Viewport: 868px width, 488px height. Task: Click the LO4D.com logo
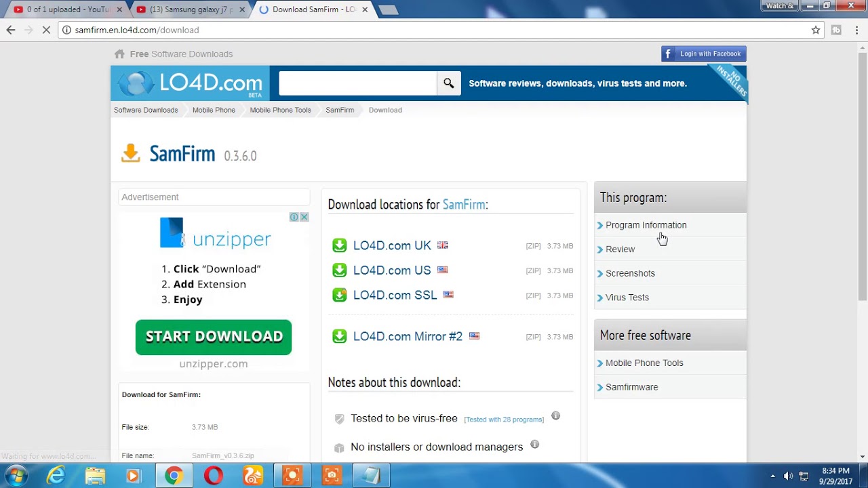(x=191, y=83)
